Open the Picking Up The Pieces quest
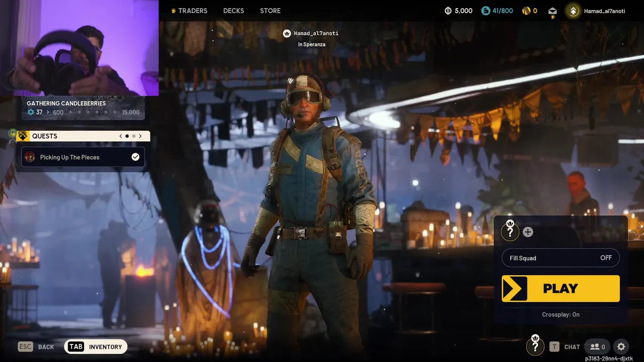 83,157
